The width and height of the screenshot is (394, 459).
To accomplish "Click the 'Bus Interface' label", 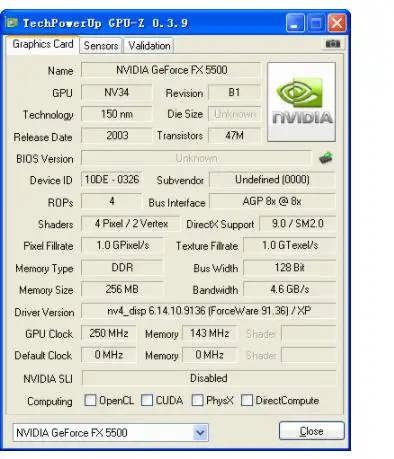I will point(177,203).
